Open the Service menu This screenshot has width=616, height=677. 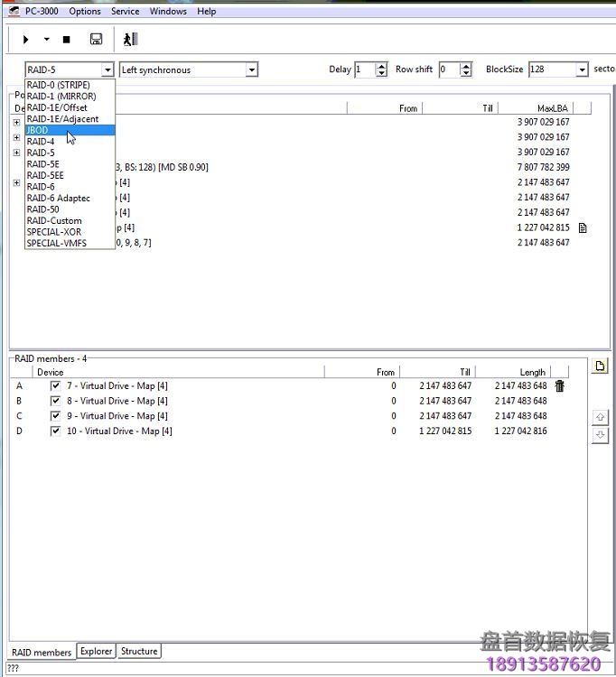click(x=125, y=12)
